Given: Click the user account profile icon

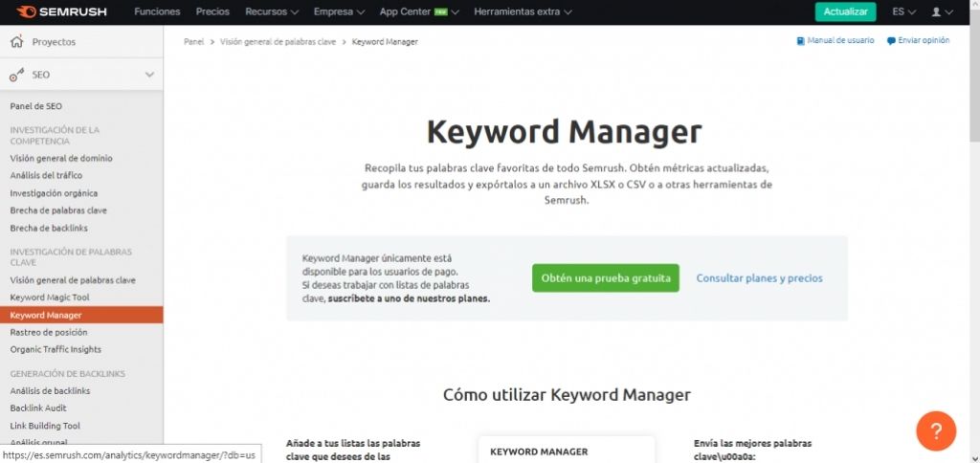Looking at the screenshot, I should pos(936,11).
